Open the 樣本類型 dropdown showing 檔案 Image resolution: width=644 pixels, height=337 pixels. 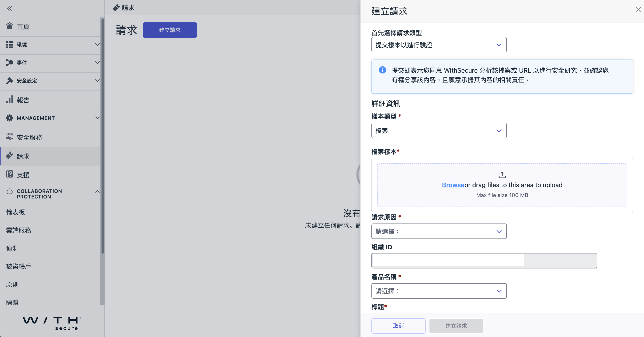click(x=439, y=130)
